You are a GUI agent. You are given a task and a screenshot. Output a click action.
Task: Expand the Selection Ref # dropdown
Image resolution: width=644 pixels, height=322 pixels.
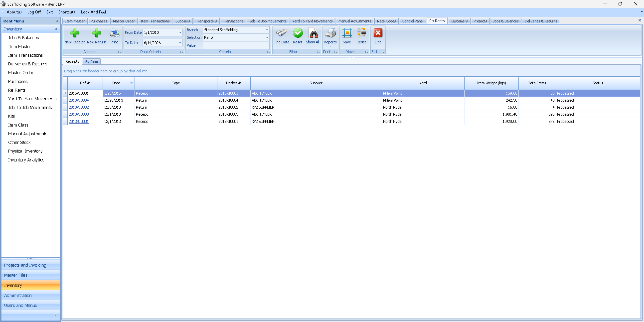(267, 38)
